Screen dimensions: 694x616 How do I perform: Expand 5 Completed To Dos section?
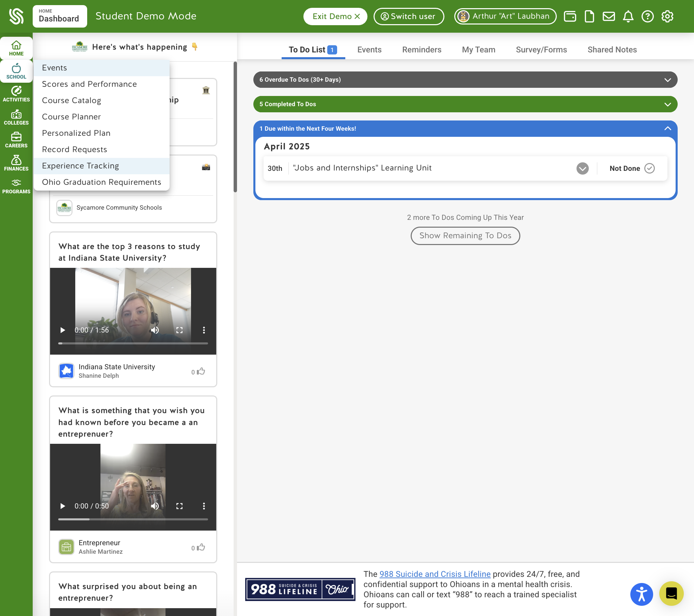click(x=465, y=104)
